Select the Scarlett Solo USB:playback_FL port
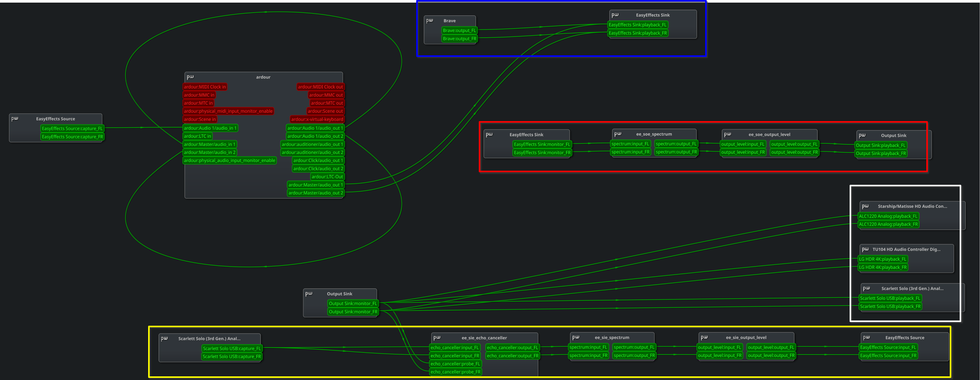Viewport: 980px width, 380px height. click(890, 299)
